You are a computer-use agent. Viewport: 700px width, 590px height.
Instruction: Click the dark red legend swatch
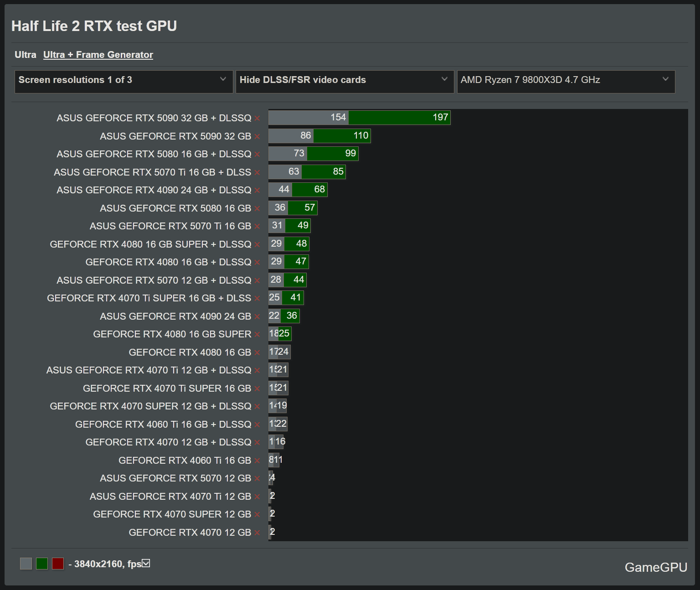58,564
